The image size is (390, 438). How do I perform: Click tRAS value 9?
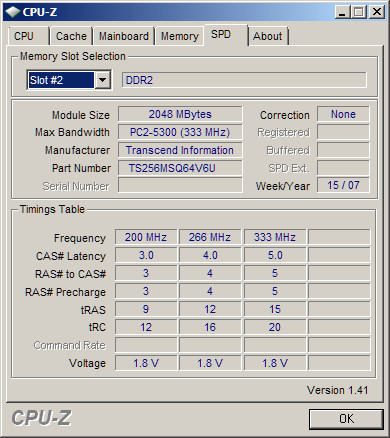pos(146,309)
